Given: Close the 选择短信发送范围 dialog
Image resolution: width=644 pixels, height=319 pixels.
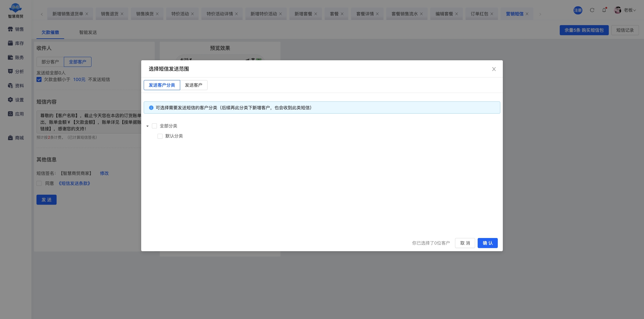Looking at the screenshot, I should [494, 69].
